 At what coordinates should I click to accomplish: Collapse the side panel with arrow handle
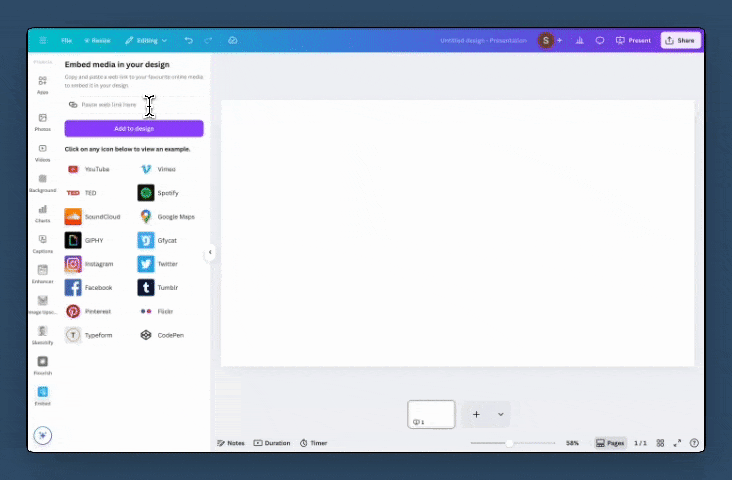(210, 252)
